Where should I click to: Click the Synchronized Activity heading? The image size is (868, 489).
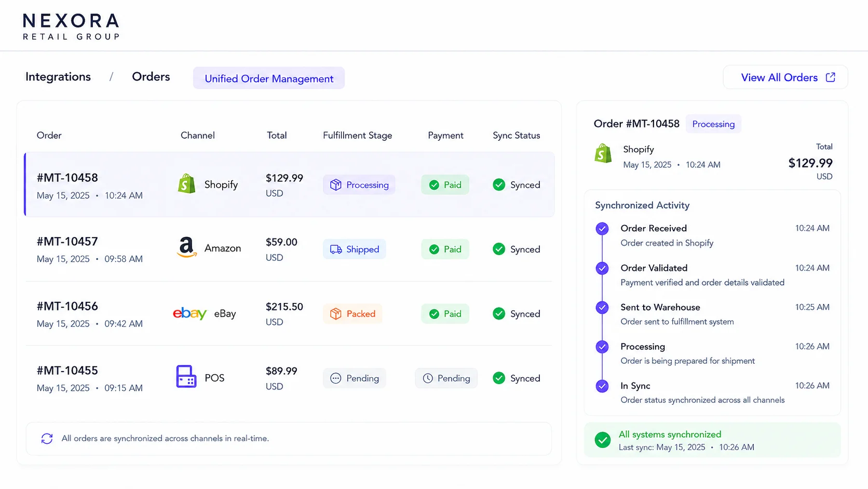coord(642,205)
